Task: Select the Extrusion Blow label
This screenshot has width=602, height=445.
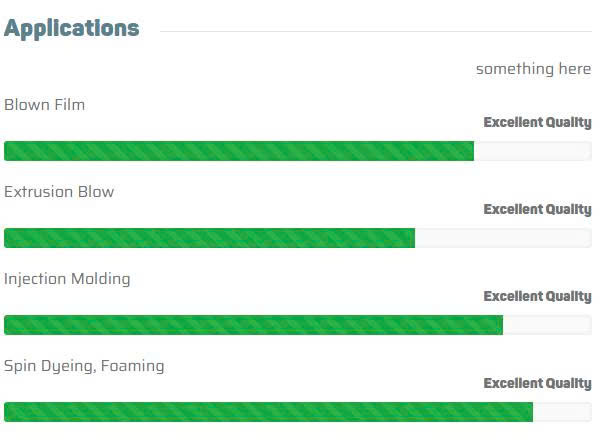Action: point(59,191)
